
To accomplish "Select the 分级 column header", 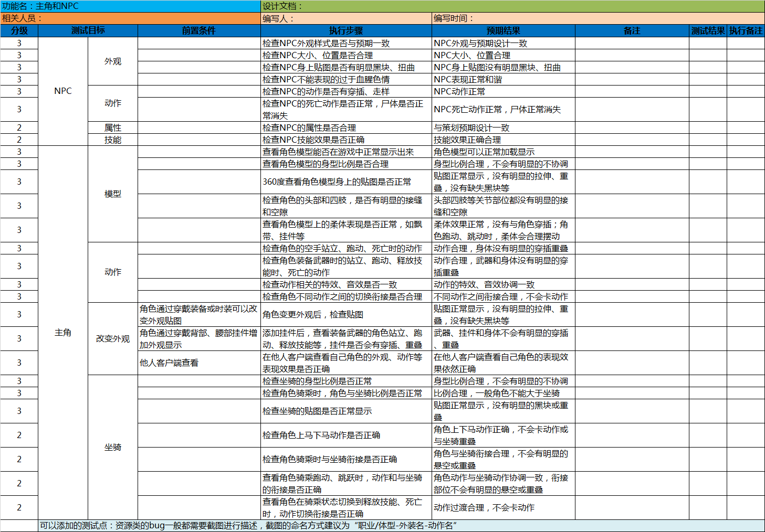I will pos(19,30).
